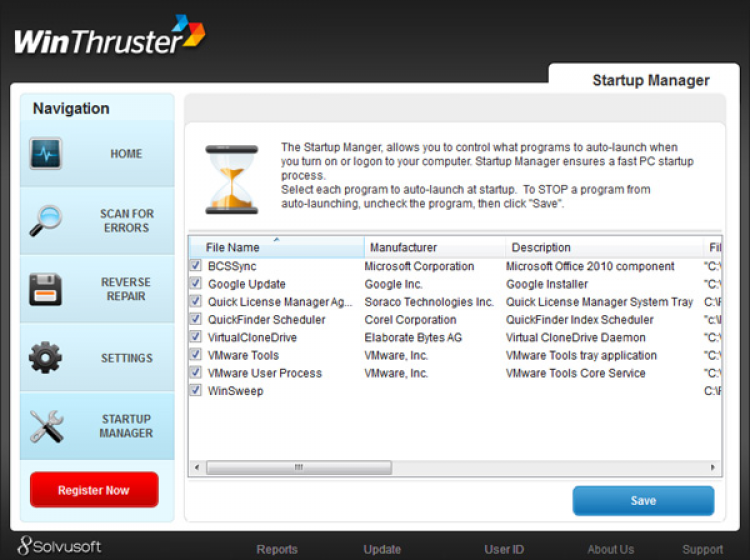Screen dimensions: 750x560
Task: Click the floppy disk Reverse Repair icon
Action: 45,289
